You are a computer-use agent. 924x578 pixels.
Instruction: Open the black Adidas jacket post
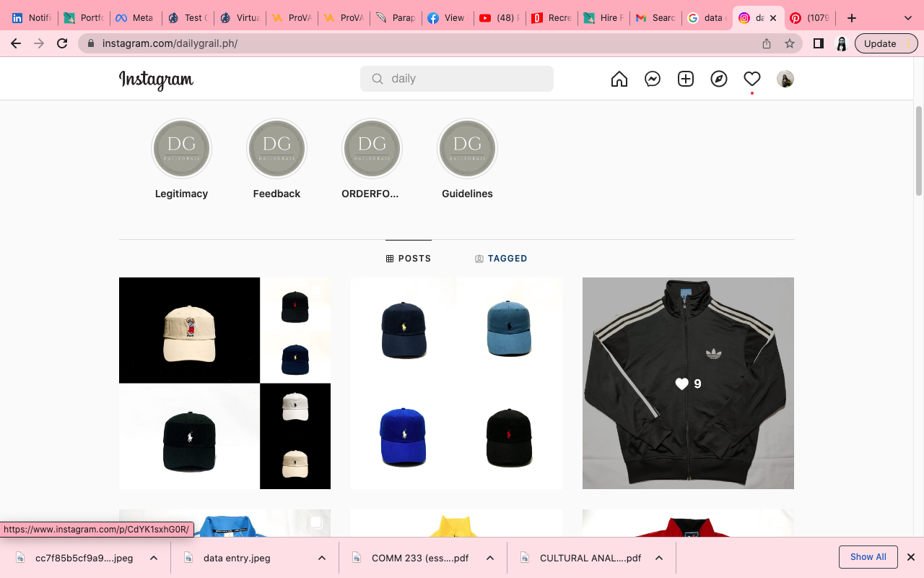tap(688, 383)
